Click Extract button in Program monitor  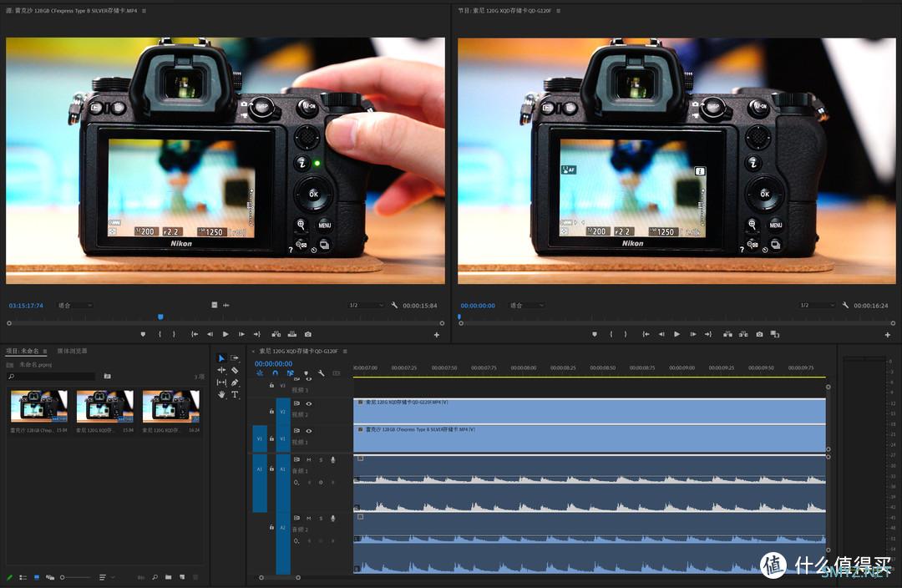pos(743,334)
